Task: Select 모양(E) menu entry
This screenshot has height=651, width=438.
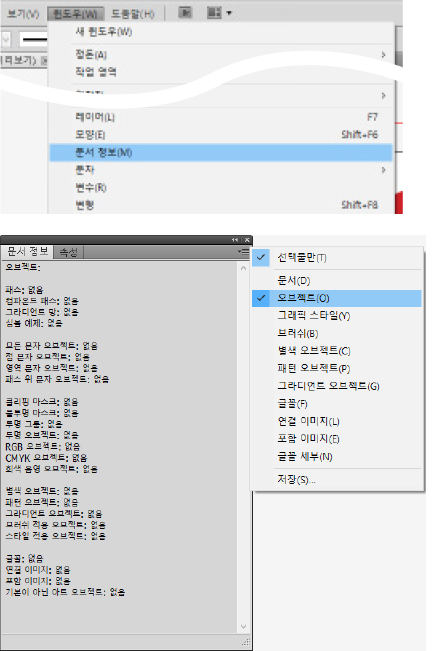Action: point(220,135)
